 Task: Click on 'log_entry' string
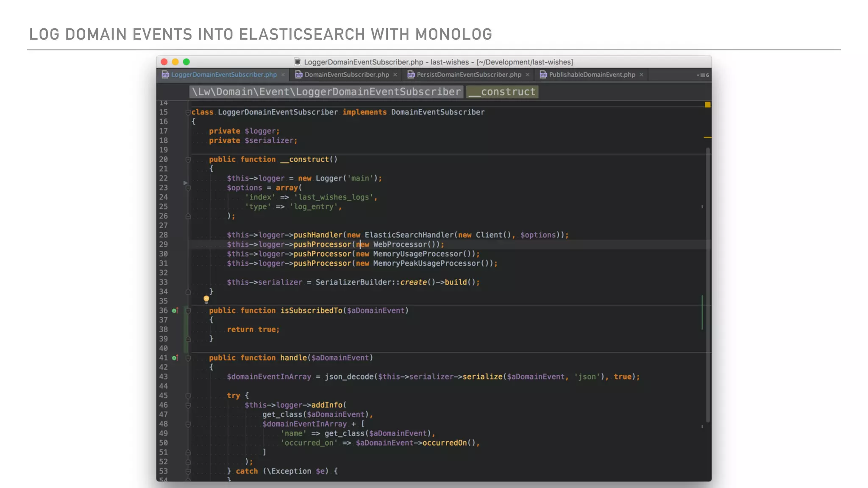313,207
